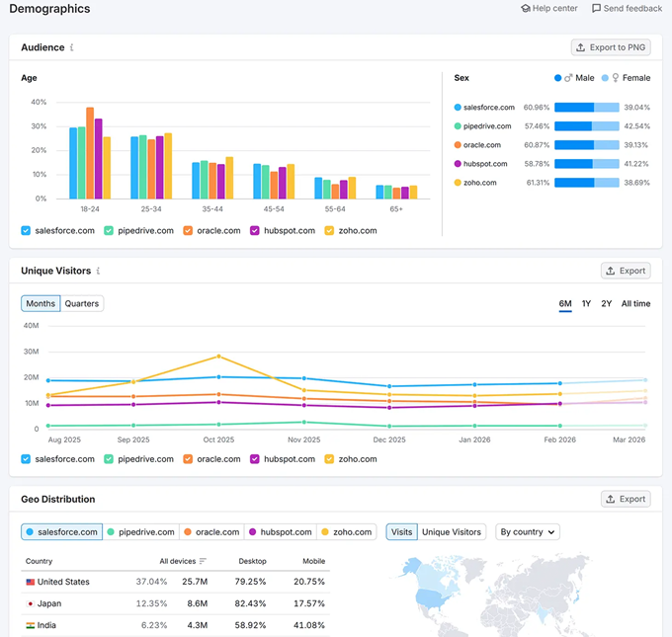The image size is (672, 637).
Task: Click Send feedback link
Action: click(627, 9)
